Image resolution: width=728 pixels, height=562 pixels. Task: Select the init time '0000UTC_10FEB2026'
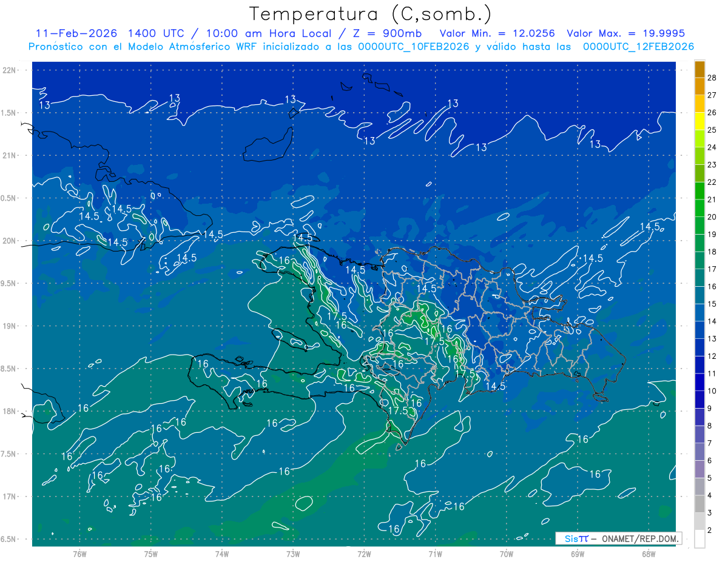point(414,47)
